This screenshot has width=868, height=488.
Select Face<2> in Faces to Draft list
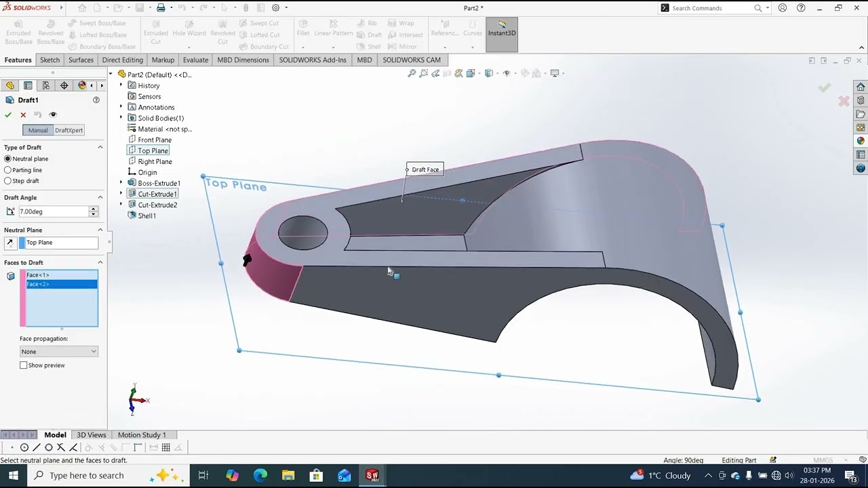tap(61, 284)
